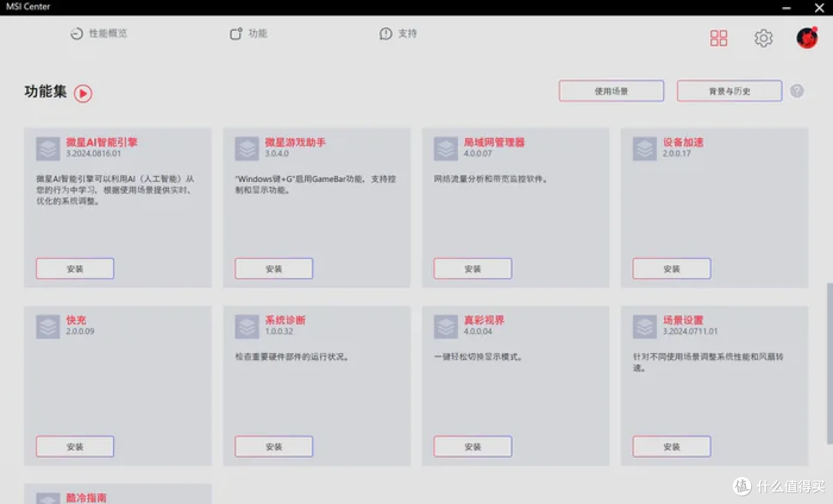The height and width of the screenshot is (504, 833).
Task: Close the MSI Center window
Action: (x=819, y=8)
